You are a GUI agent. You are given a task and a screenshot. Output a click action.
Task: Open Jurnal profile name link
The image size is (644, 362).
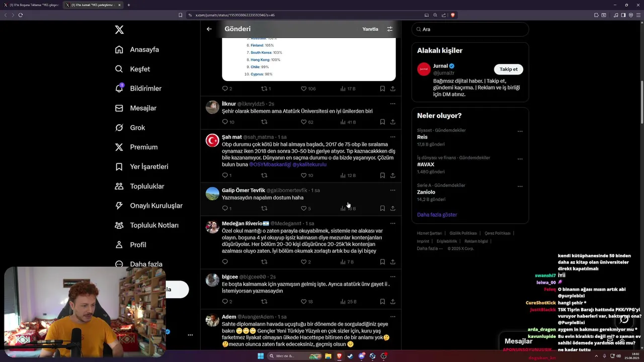click(x=440, y=66)
